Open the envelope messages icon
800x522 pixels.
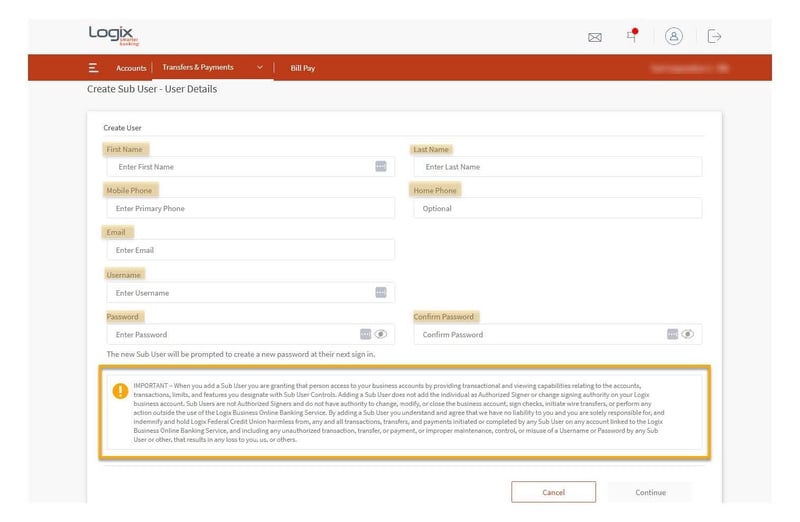[x=595, y=37]
